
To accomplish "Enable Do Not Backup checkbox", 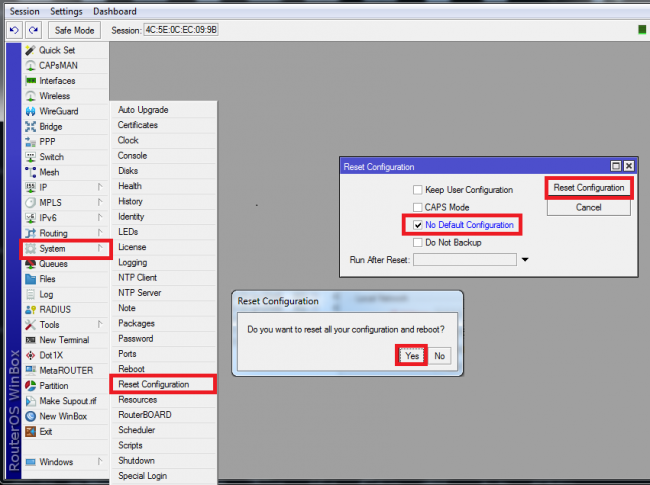I will tap(417, 242).
